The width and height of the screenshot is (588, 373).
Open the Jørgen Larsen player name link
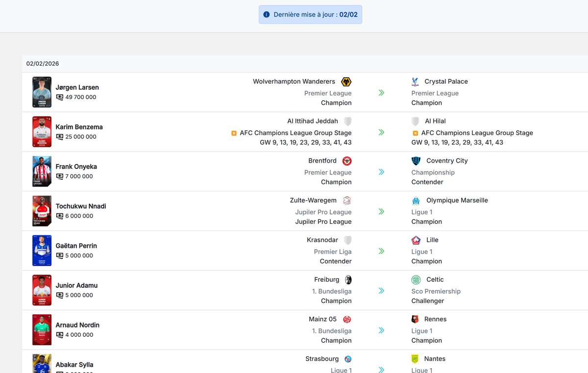tap(77, 88)
